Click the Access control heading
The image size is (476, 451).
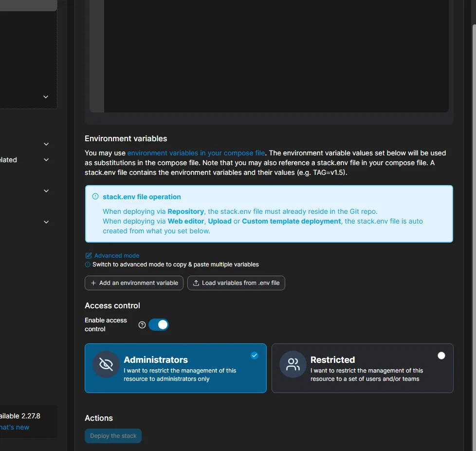112,305
